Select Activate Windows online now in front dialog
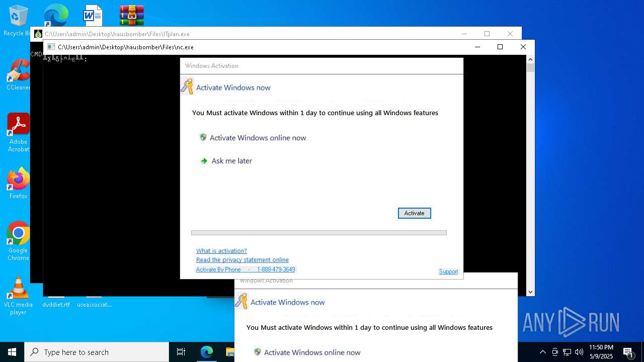 pyautogui.click(x=258, y=138)
